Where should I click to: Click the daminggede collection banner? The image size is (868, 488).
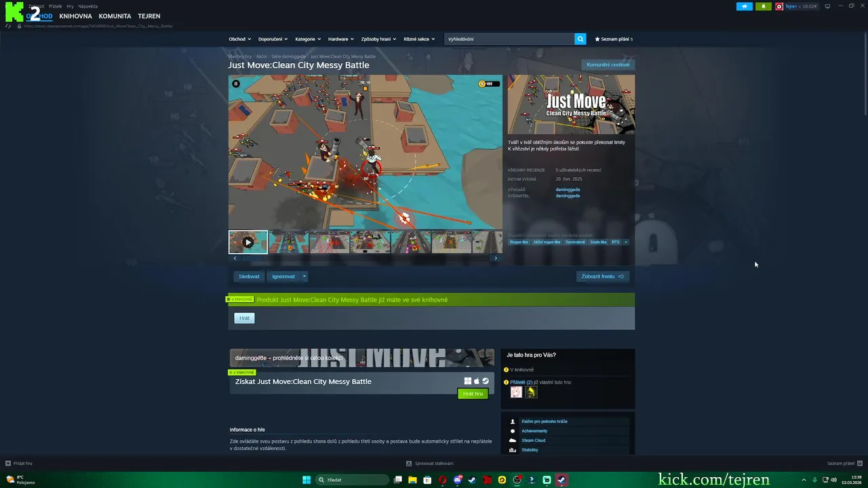[362, 358]
